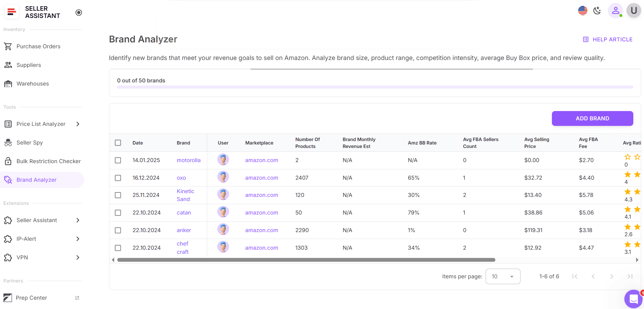
Task: Open the chef craft brand link
Action: pyautogui.click(x=183, y=248)
